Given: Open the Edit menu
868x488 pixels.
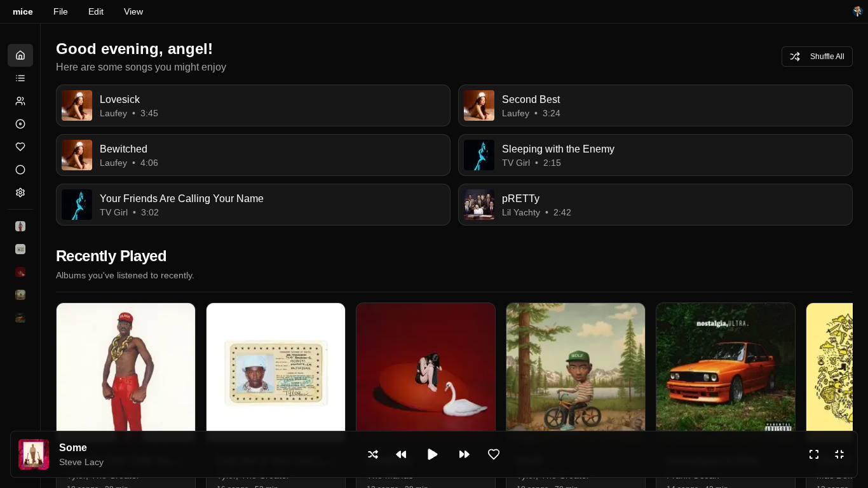Looking at the screenshot, I should click(96, 11).
